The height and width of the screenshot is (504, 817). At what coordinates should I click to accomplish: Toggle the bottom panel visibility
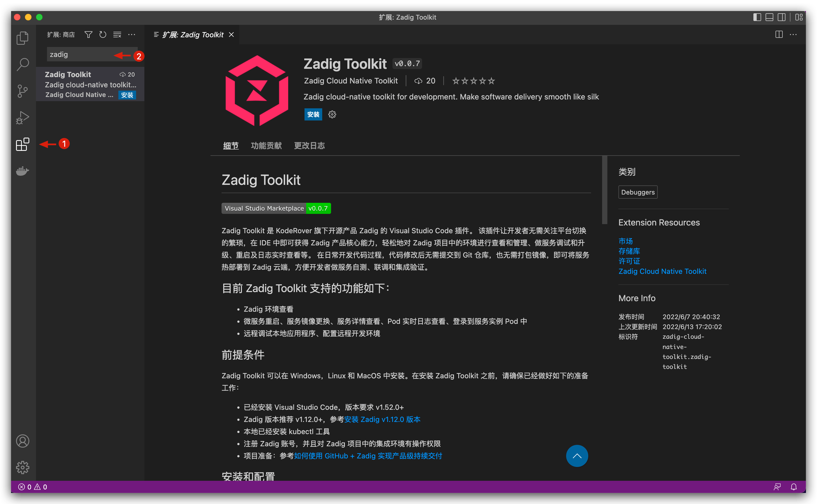769,17
